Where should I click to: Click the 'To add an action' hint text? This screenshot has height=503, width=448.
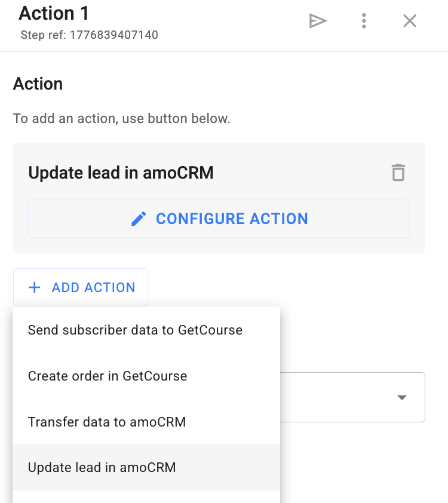click(x=121, y=118)
